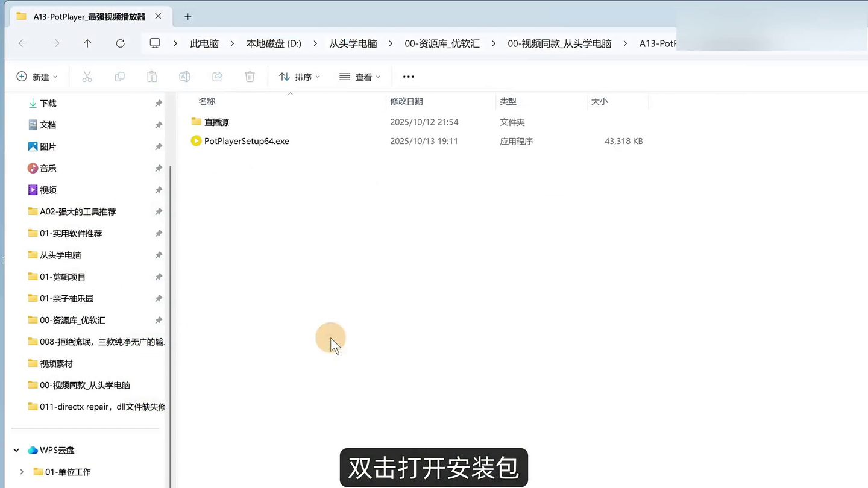
Task: Expand chevron after 本地磁盘 (D:) breadcrumb
Action: (315, 43)
